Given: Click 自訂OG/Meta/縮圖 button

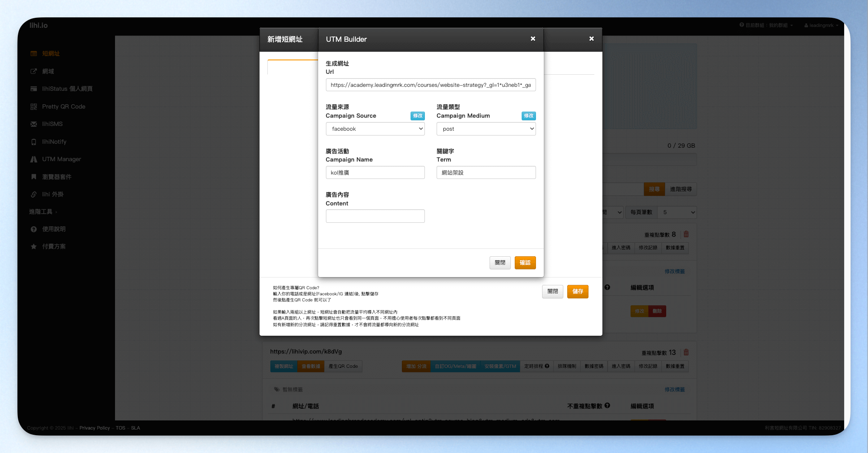Looking at the screenshot, I should 455,366.
